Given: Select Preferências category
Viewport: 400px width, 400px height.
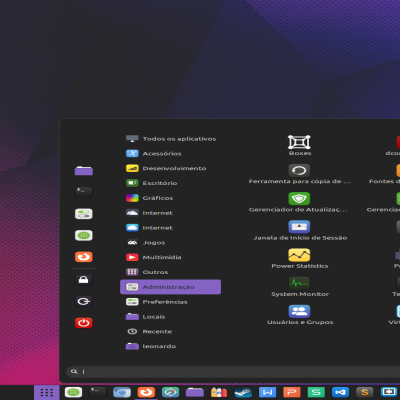Looking at the screenshot, I should coord(170,302).
